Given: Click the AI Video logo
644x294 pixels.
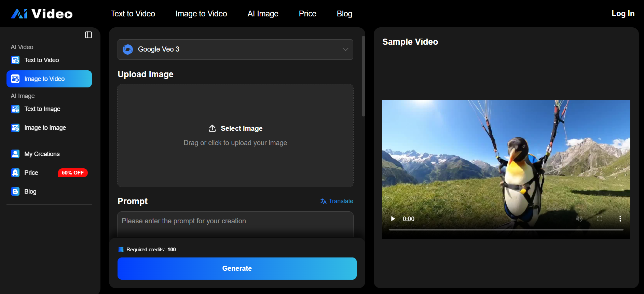Looking at the screenshot, I should [x=42, y=14].
